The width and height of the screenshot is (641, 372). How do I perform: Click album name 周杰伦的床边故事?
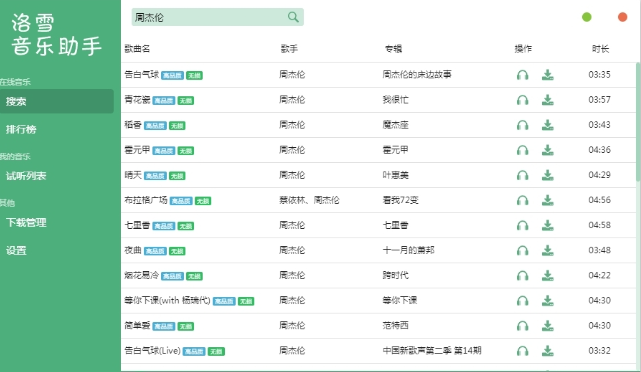click(x=417, y=74)
